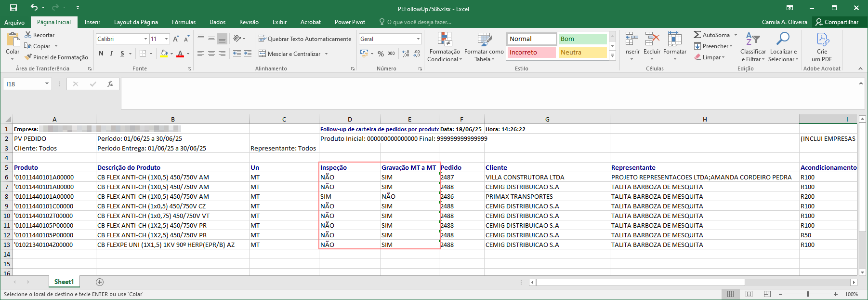Screen dimensions: 868x300
Task: Apply the red font color
Action: [x=180, y=54]
